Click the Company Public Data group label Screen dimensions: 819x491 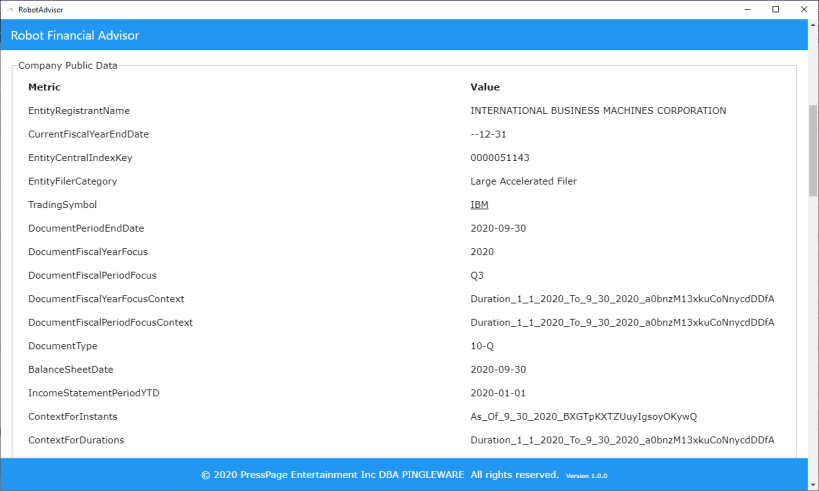point(68,65)
